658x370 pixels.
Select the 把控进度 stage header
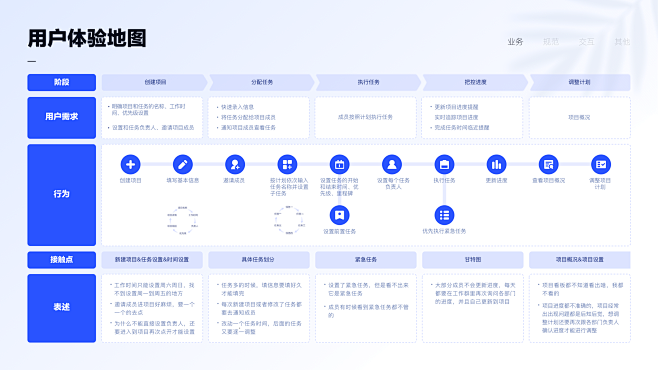[475, 82]
